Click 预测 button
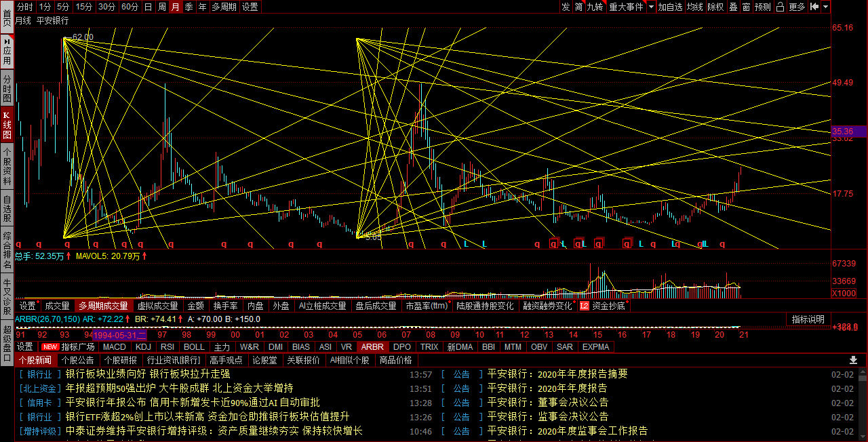The image size is (868, 442). pos(763,7)
